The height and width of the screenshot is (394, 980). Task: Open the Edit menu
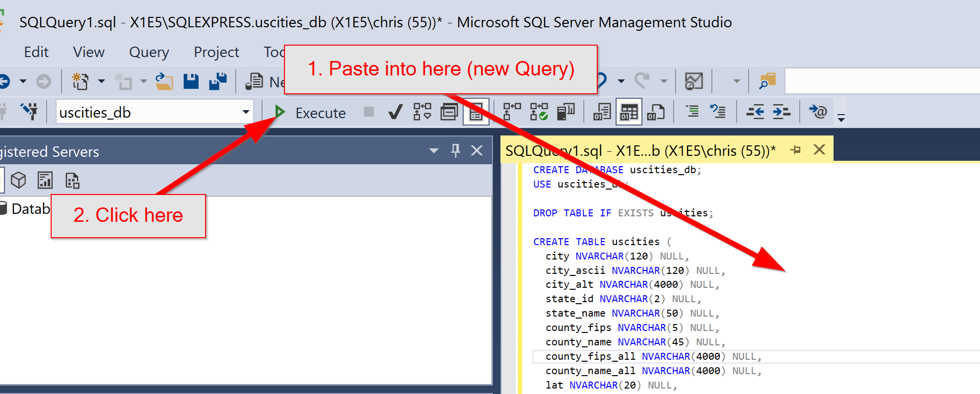(36, 52)
